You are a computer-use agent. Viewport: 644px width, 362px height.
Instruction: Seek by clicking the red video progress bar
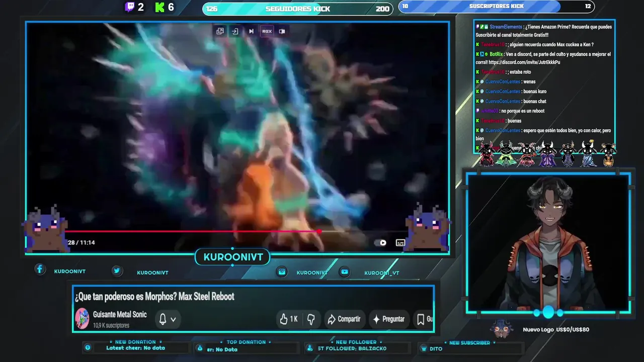[x=193, y=231]
